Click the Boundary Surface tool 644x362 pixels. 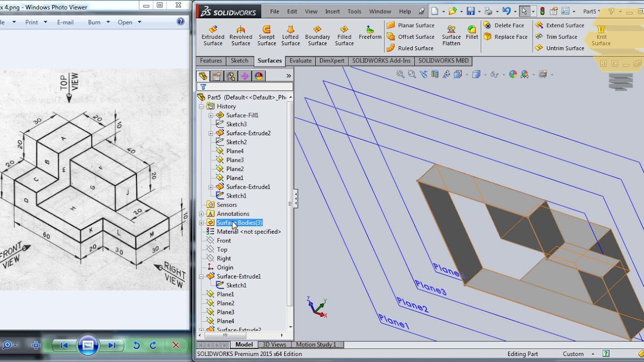pyautogui.click(x=317, y=36)
